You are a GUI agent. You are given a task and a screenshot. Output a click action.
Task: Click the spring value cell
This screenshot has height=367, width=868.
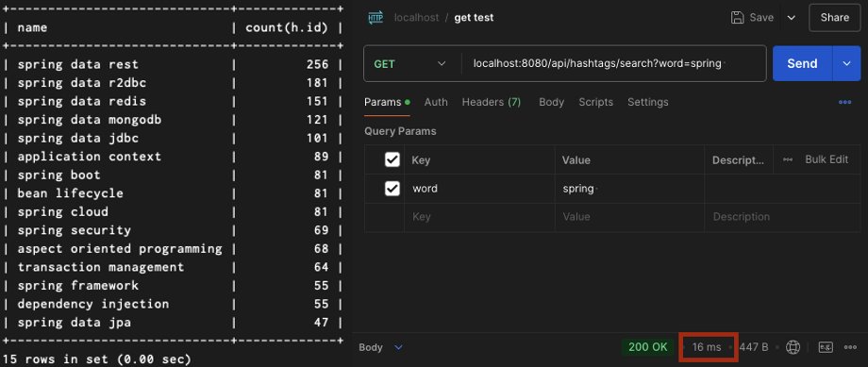tap(629, 189)
